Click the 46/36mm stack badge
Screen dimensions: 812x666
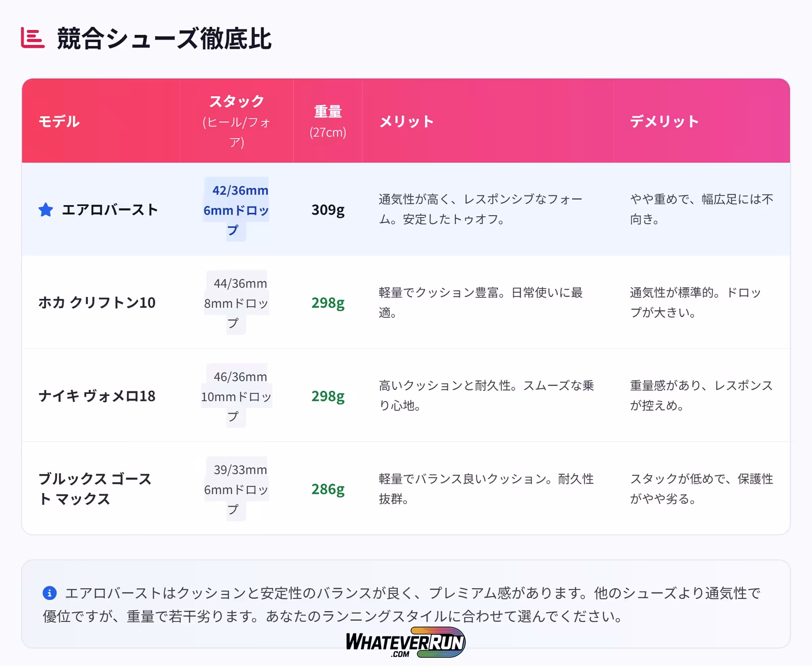pyautogui.click(x=236, y=396)
